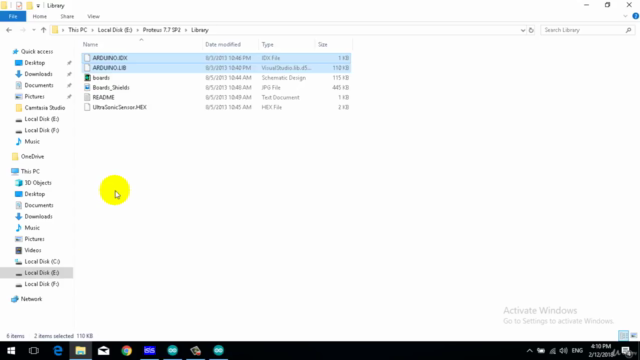Viewport: 640px width, 360px height.
Task: Open the View ribbon tab
Action: pos(93,16)
